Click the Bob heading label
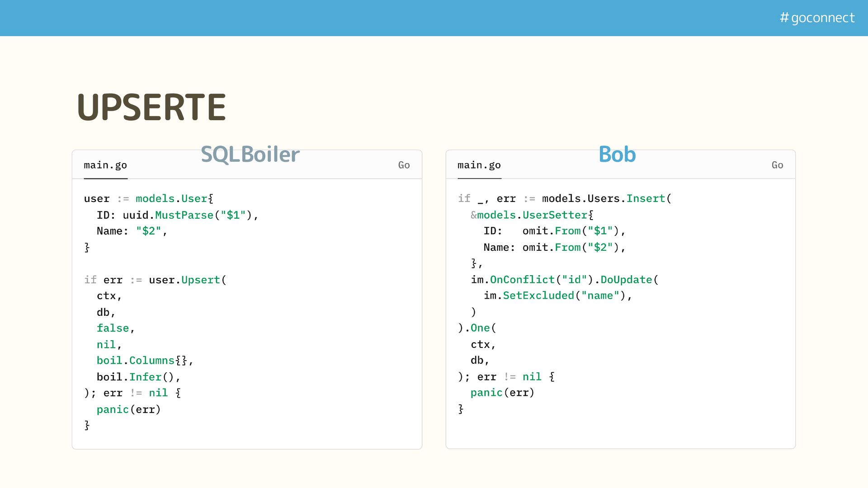868x488 pixels. (617, 155)
